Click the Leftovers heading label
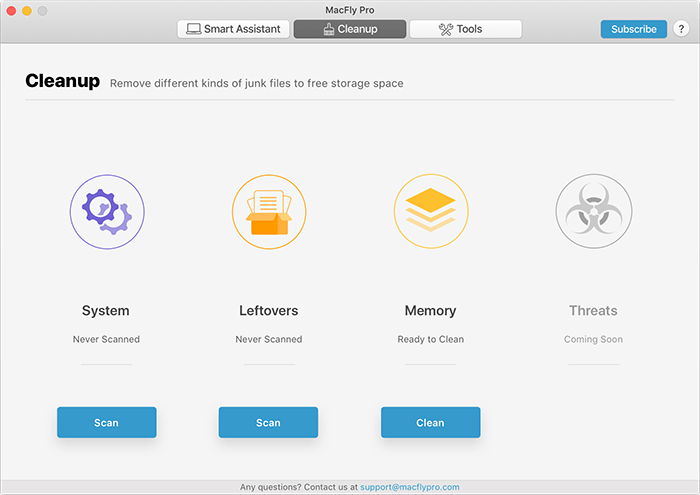Image resolution: width=700 pixels, height=495 pixels. 269,311
